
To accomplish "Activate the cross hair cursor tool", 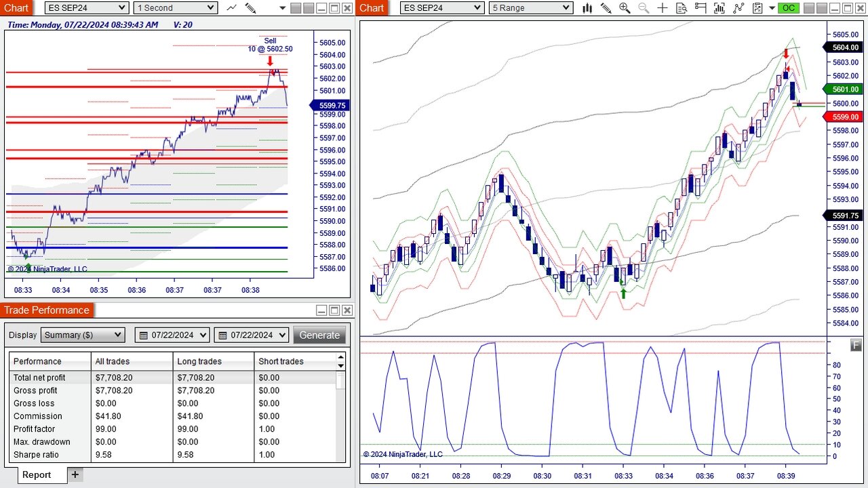I will (x=663, y=8).
